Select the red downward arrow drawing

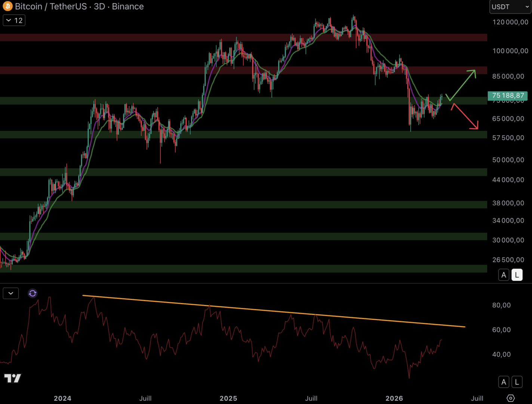pos(465,117)
